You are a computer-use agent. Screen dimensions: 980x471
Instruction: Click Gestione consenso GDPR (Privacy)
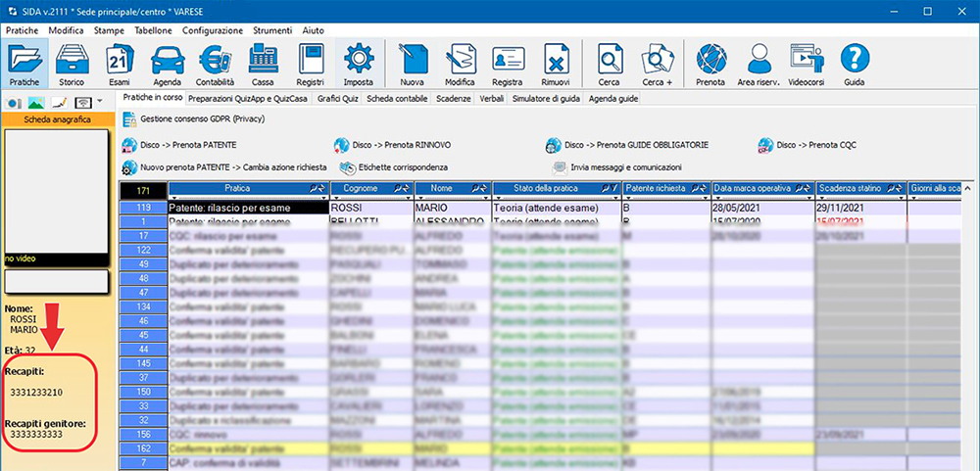[202, 118]
